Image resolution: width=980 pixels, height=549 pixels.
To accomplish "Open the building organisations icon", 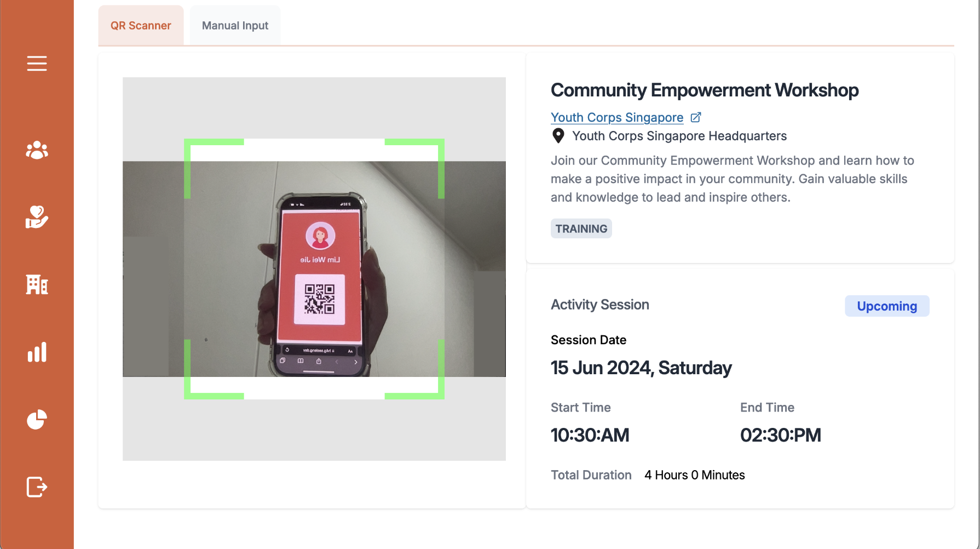I will 37,284.
